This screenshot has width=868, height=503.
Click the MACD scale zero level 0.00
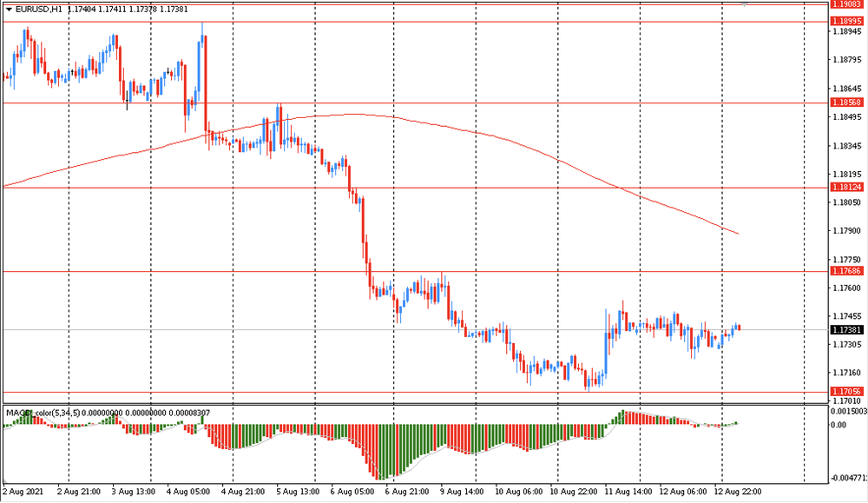point(838,425)
